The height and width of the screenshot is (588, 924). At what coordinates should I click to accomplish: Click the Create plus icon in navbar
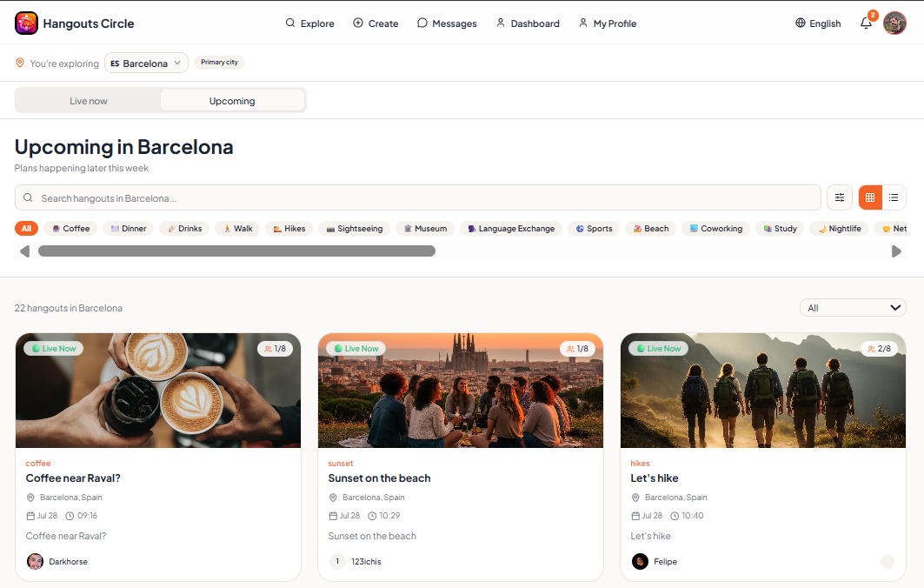tap(358, 23)
